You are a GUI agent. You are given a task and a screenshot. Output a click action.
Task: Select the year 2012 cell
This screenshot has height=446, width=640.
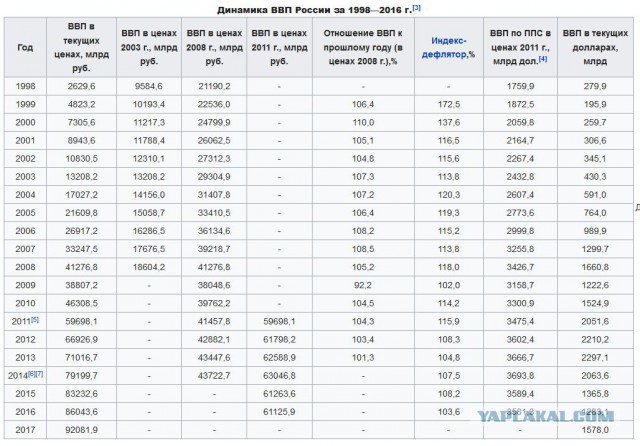(25, 339)
